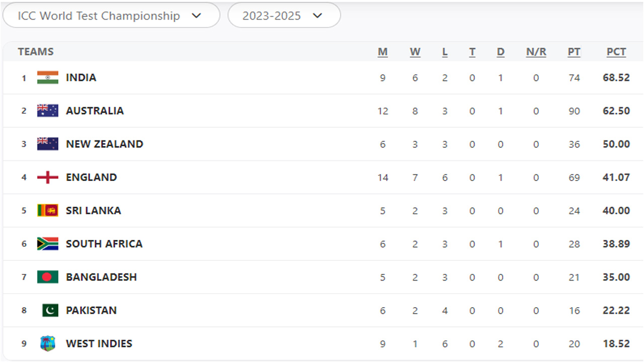Click the W wins column header
Viewport: 644px width, 362px height.
(415, 52)
